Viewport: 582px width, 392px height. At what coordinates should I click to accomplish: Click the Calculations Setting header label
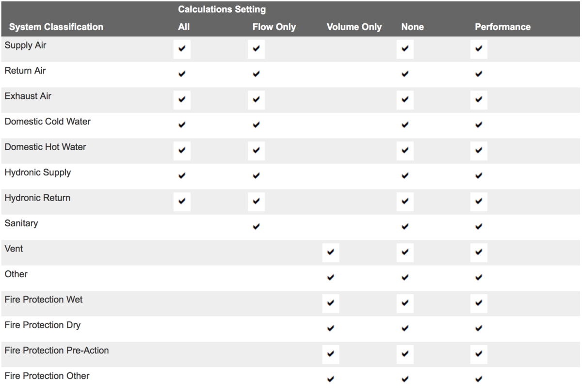(x=222, y=10)
